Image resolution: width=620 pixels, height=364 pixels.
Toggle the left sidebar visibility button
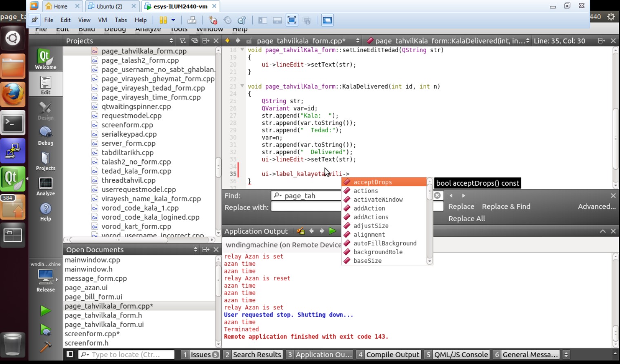70,354
